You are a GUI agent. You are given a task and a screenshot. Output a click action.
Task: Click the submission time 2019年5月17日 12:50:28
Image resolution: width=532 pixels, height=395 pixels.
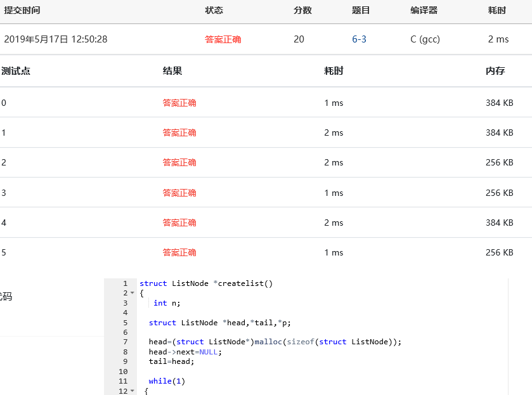56,39
